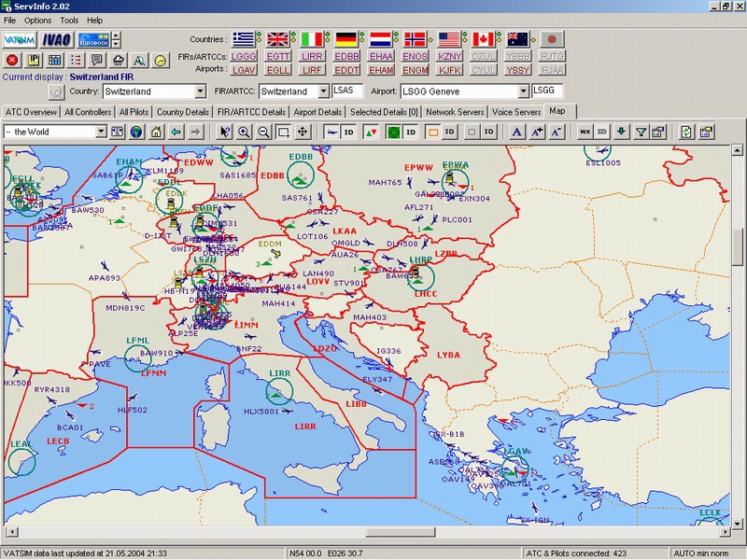747x560 pixels.
Task: Click the WX weather map button
Action: pyautogui.click(x=585, y=132)
